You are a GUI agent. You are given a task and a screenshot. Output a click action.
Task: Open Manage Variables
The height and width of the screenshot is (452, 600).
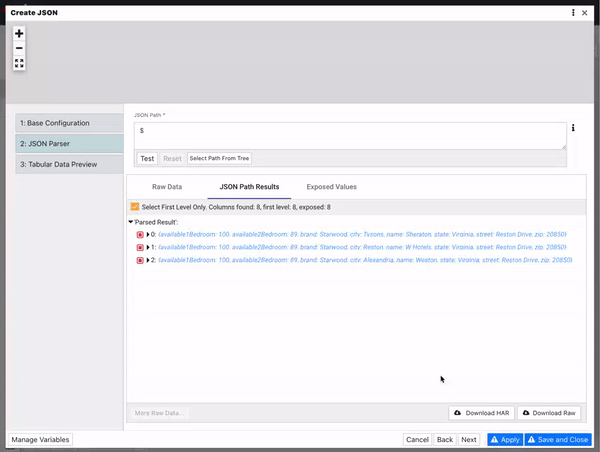coord(40,439)
